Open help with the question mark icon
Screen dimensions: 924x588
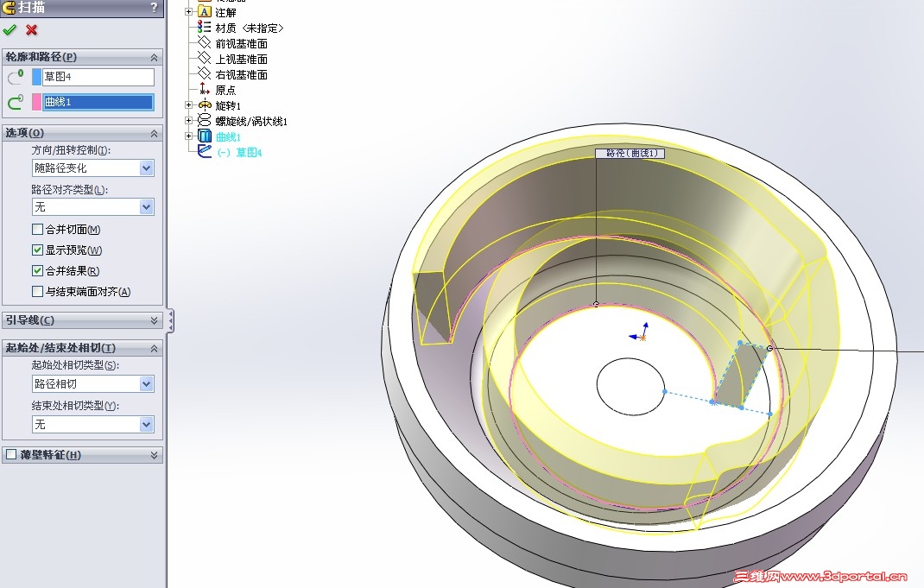click(154, 7)
